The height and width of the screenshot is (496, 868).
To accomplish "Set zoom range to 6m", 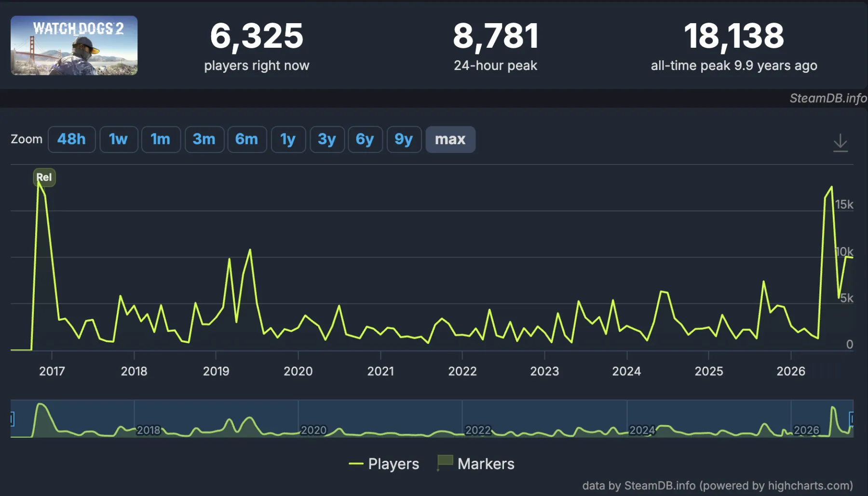I will tap(247, 139).
